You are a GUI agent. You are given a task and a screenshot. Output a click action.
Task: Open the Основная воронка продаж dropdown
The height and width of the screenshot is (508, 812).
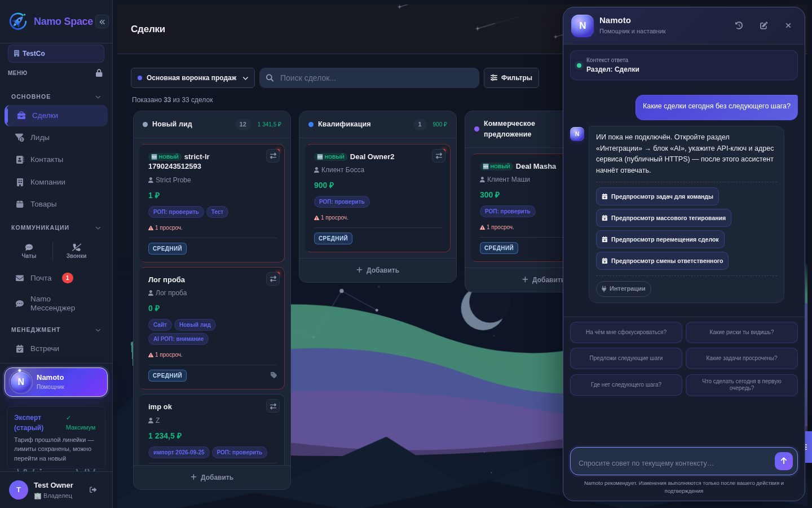click(193, 78)
